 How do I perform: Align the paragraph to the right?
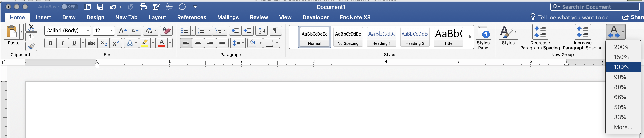(210, 43)
